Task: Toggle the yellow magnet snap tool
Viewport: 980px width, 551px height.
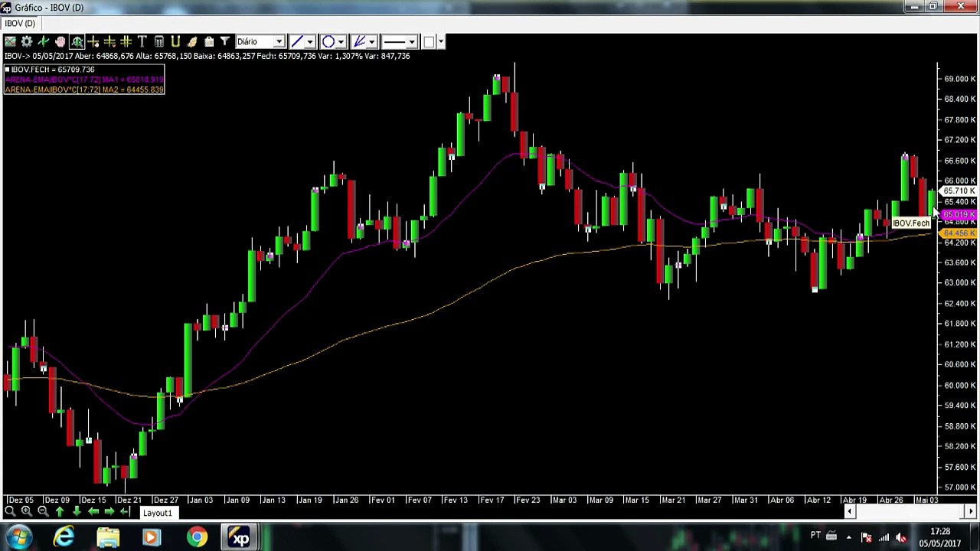Action: [x=175, y=41]
